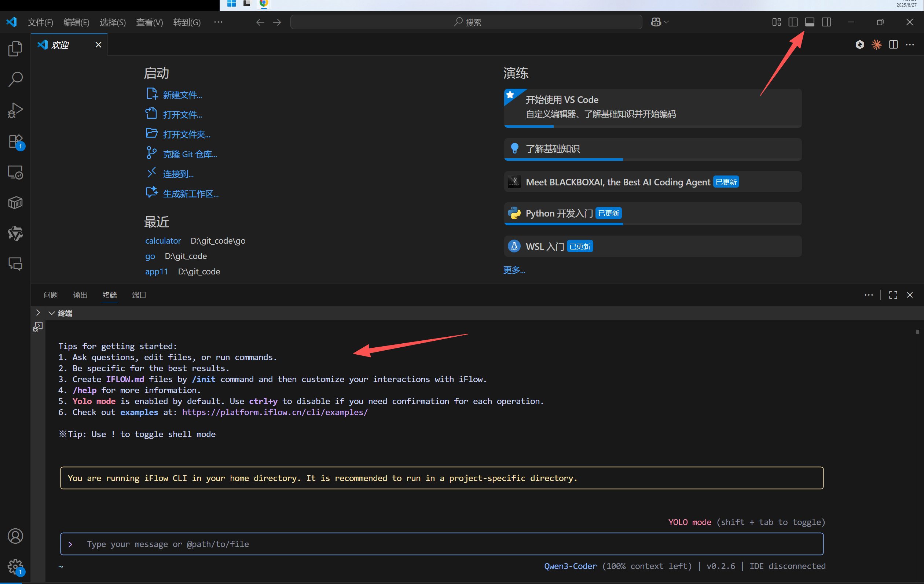
Task: Collapse the 终端 section chevron
Action: [x=51, y=313]
